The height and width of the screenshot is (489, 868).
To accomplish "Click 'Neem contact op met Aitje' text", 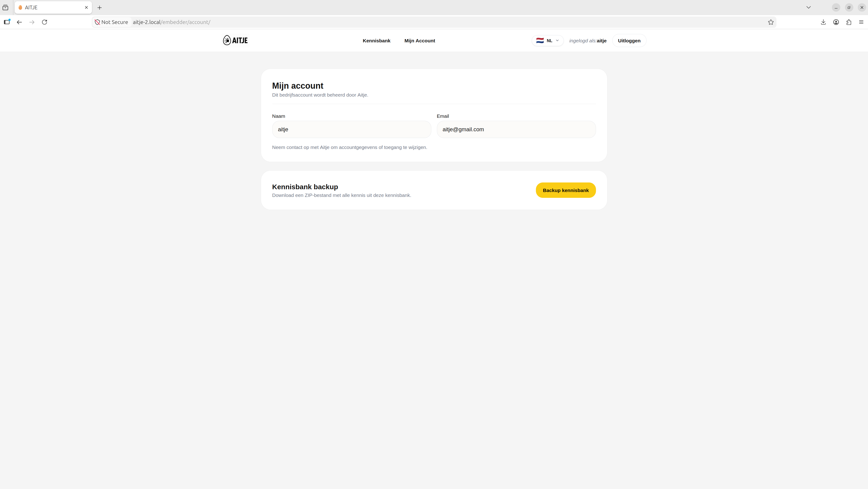I will [349, 148].
